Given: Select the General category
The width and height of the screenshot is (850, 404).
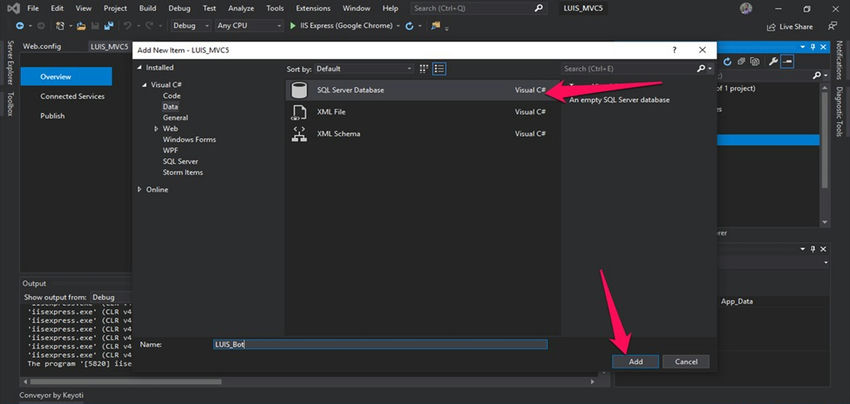Looking at the screenshot, I should pyautogui.click(x=176, y=118).
